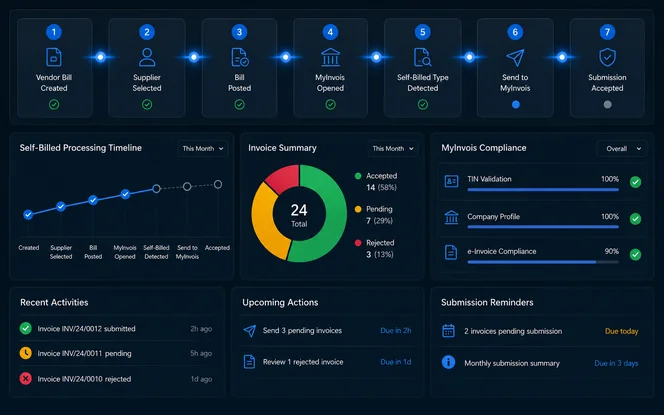
Task: Open This Month dropdown in Invoice Summary
Action: tap(393, 149)
